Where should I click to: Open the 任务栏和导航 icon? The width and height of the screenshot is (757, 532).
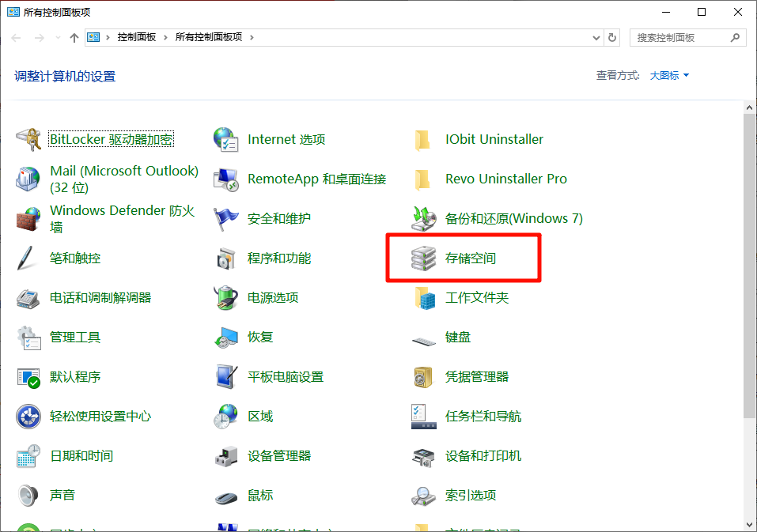point(423,417)
